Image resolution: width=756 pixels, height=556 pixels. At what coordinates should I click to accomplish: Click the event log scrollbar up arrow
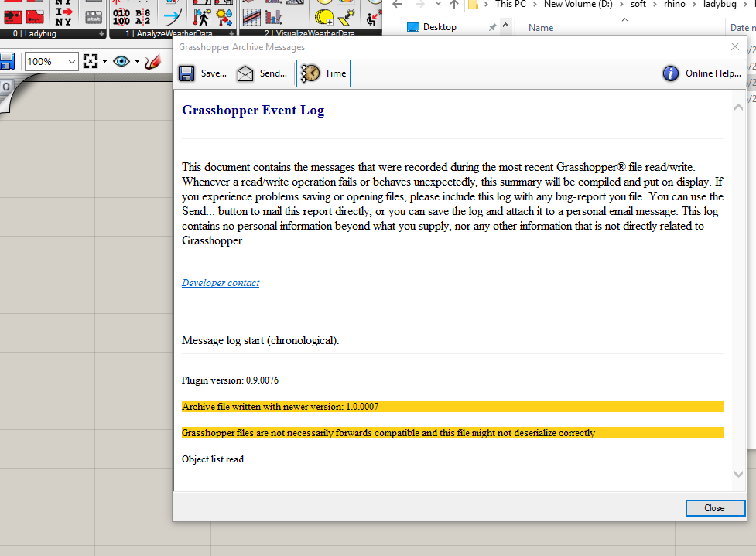tap(738, 107)
